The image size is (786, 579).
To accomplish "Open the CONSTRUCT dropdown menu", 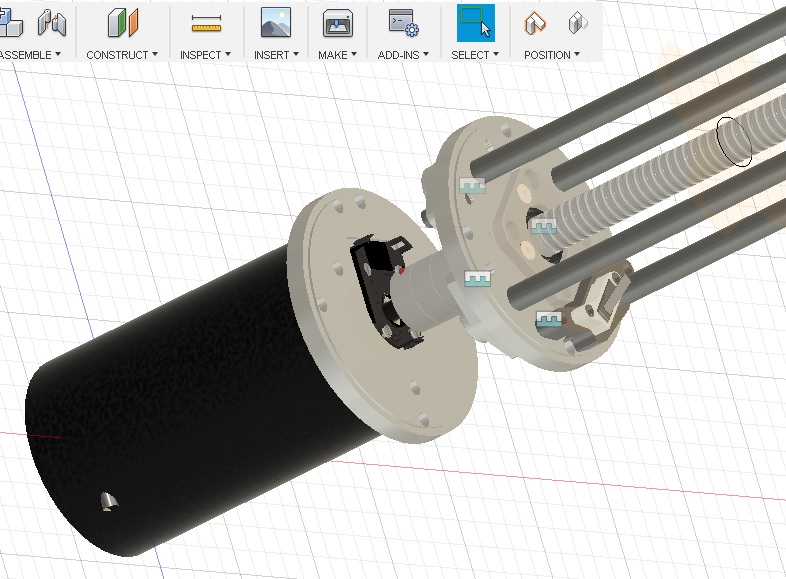I will [x=122, y=55].
